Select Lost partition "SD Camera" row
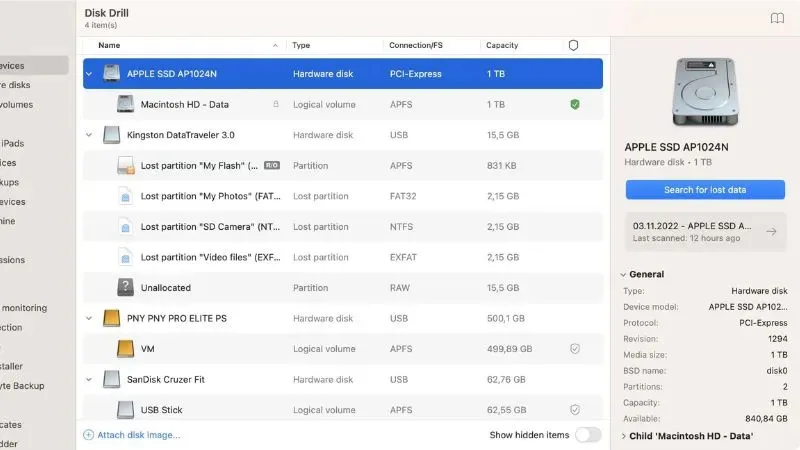800x450 pixels. point(343,227)
